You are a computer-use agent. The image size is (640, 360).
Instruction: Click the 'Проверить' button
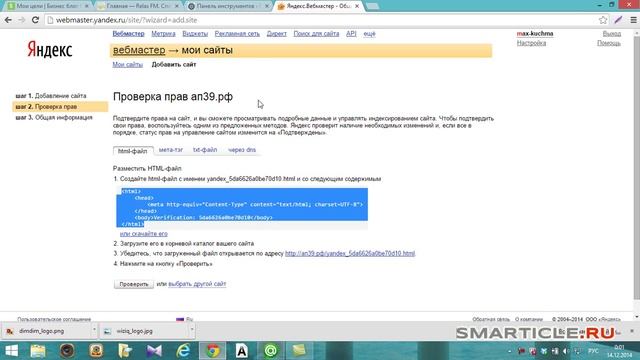pyautogui.click(x=133, y=284)
